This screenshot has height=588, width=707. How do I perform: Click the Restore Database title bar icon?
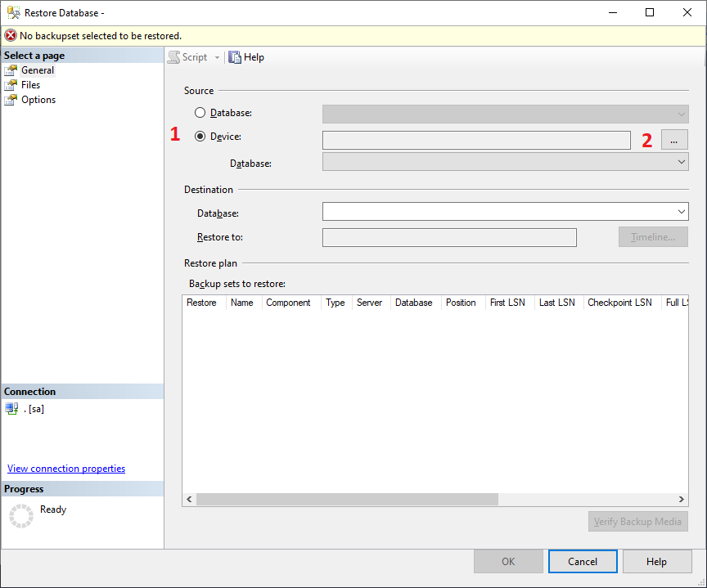tap(14, 12)
